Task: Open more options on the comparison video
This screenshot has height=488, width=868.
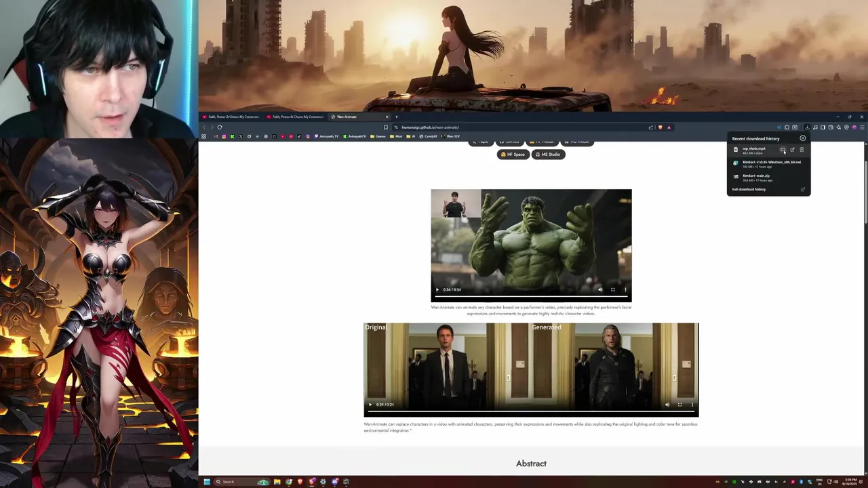Action: coord(692,405)
